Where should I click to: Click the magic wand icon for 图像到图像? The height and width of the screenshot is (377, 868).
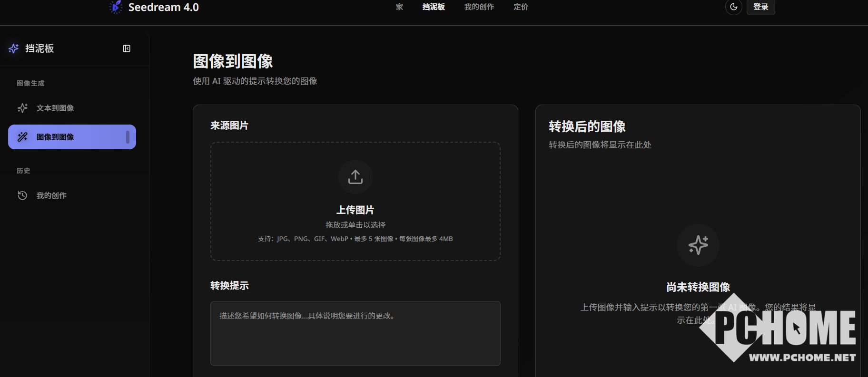click(22, 137)
